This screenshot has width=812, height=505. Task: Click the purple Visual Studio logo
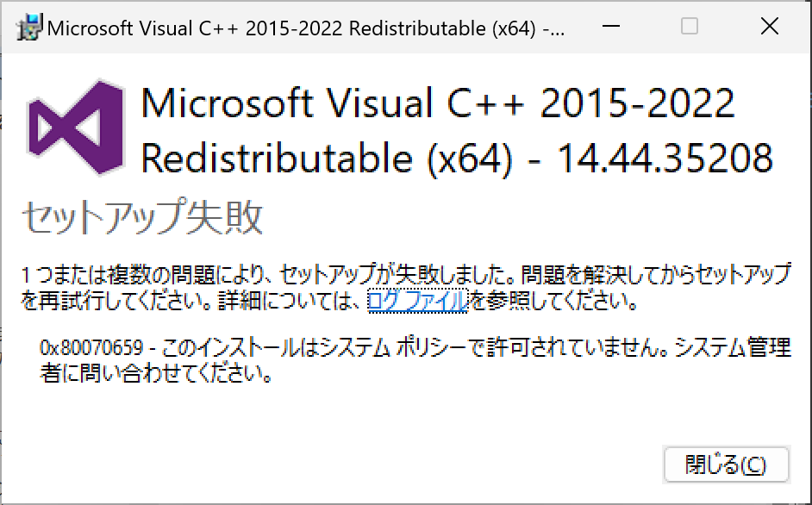click(76, 128)
